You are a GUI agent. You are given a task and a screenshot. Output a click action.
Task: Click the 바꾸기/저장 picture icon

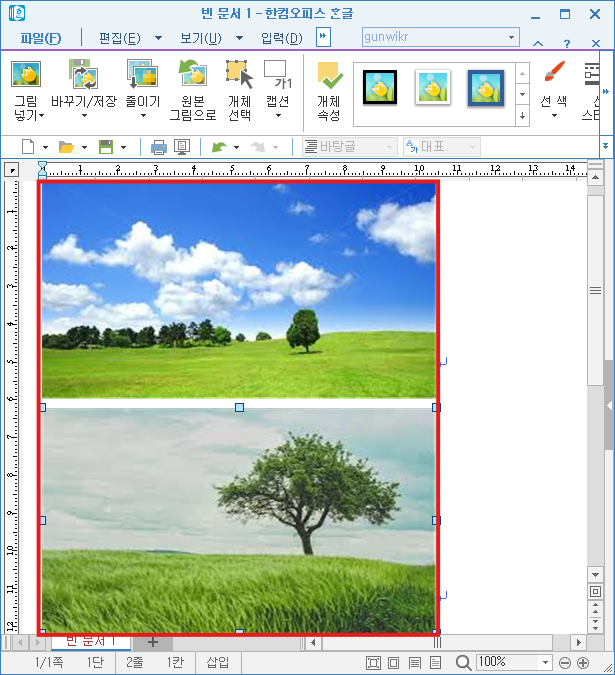(x=83, y=74)
